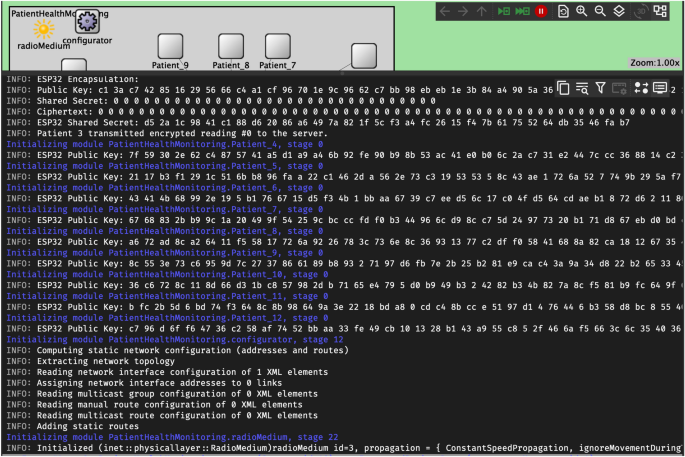Click 'Extracting network topology' log line
The width and height of the screenshot is (685, 457).
(x=90, y=361)
